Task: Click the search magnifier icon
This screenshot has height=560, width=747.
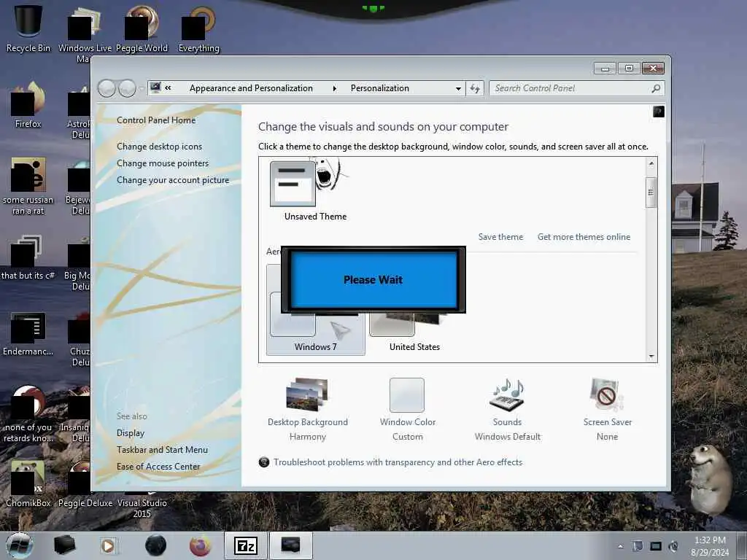Action: [x=656, y=88]
